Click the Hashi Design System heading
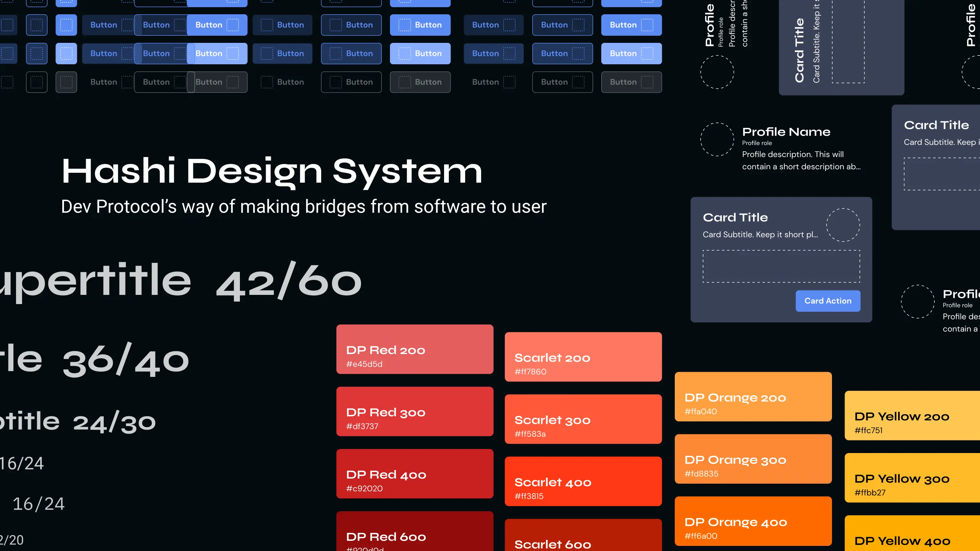980x551 pixels. 272,171
